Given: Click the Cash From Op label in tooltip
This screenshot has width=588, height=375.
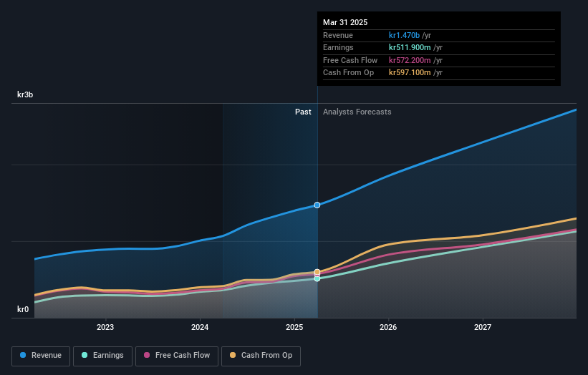Looking at the screenshot, I should (348, 72).
